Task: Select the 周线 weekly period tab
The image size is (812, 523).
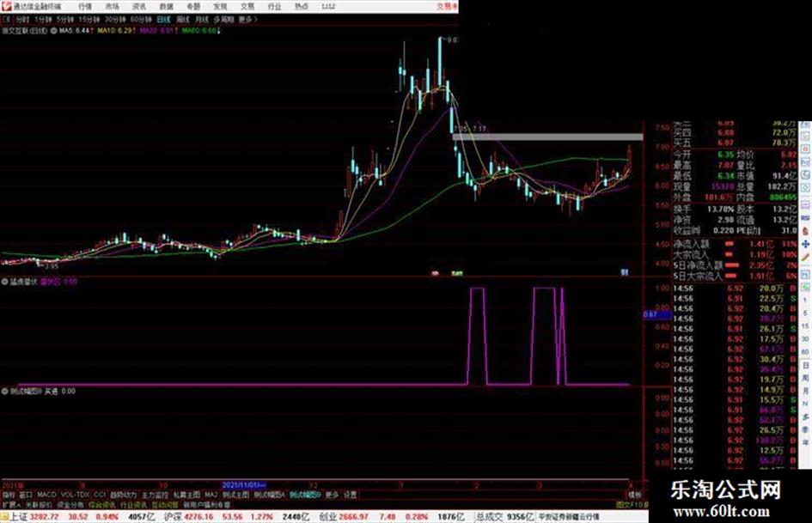Action: (x=183, y=19)
